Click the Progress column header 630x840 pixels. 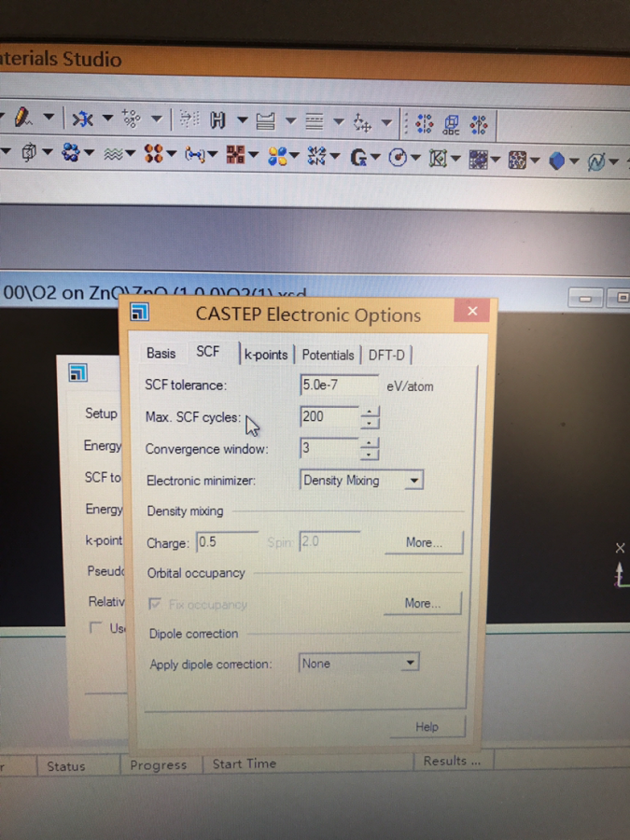161,765
